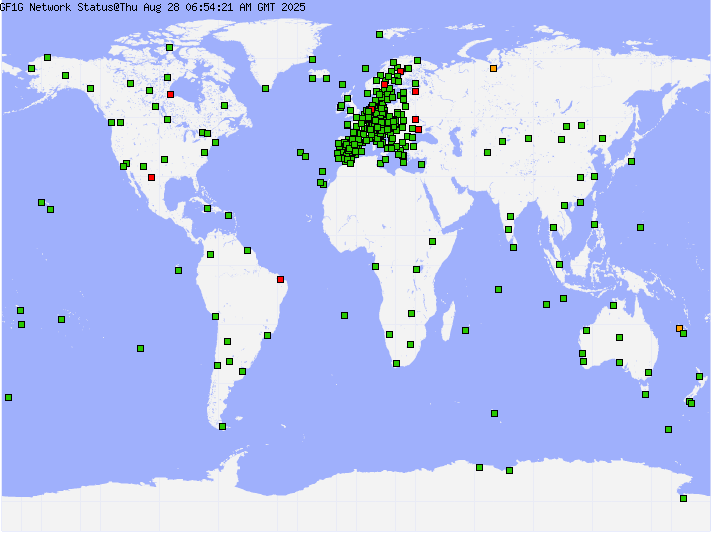713x533 pixels.
Task: Select the green station marker on Svalbard
Action: point(380,35)
